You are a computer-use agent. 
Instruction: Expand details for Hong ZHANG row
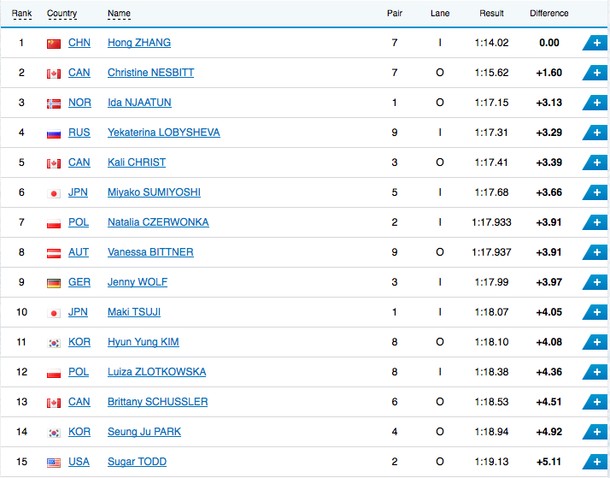596,43
